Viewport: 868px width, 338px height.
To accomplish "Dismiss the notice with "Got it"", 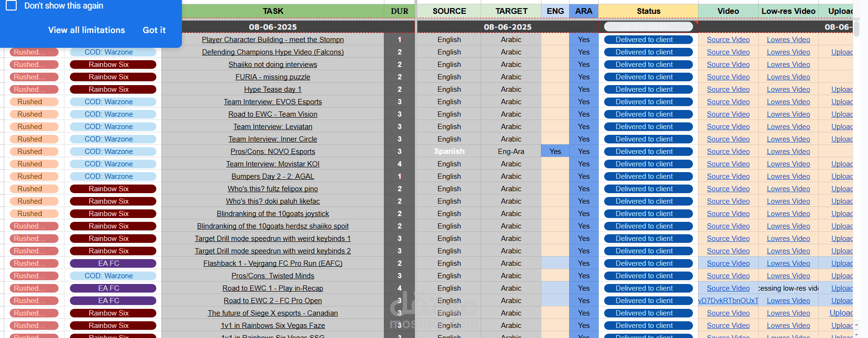I will click(x=154, y=30).
